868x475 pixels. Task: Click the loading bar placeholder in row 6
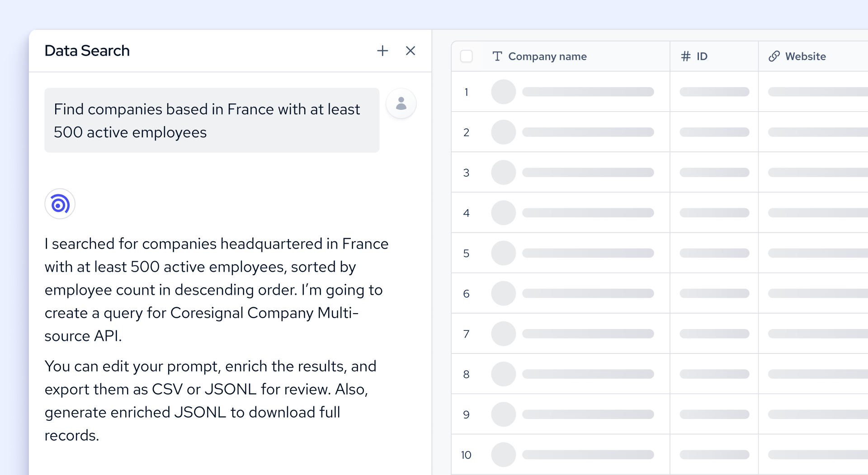[587, 293]
